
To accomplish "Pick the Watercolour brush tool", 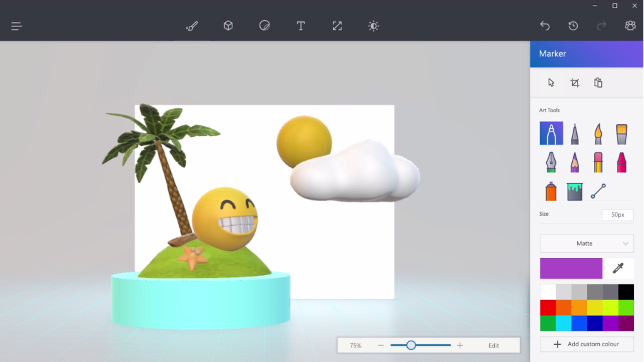I will [x=621, y=134].
